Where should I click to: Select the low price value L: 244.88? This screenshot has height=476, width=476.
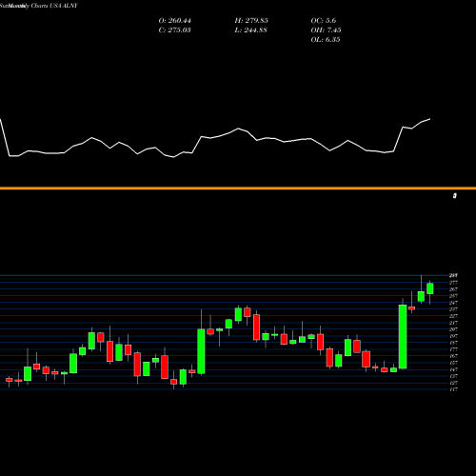250,30
